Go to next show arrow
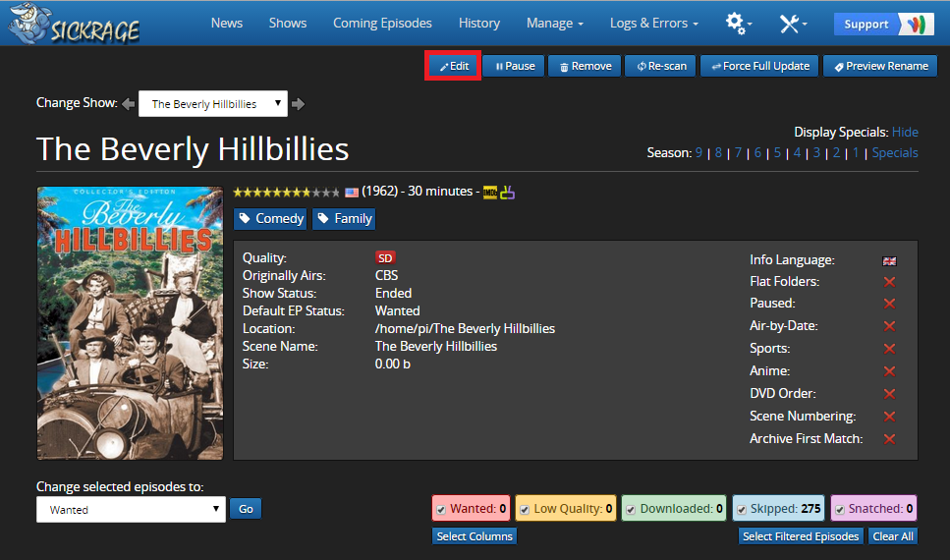The width and height of the screenshot is (950, 560). click(299, 103)
